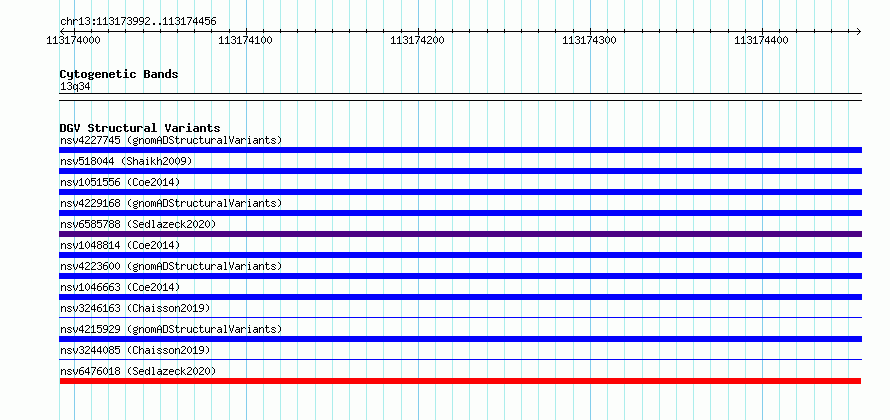Click the blue bar for nsv4215929

[460, 339]
